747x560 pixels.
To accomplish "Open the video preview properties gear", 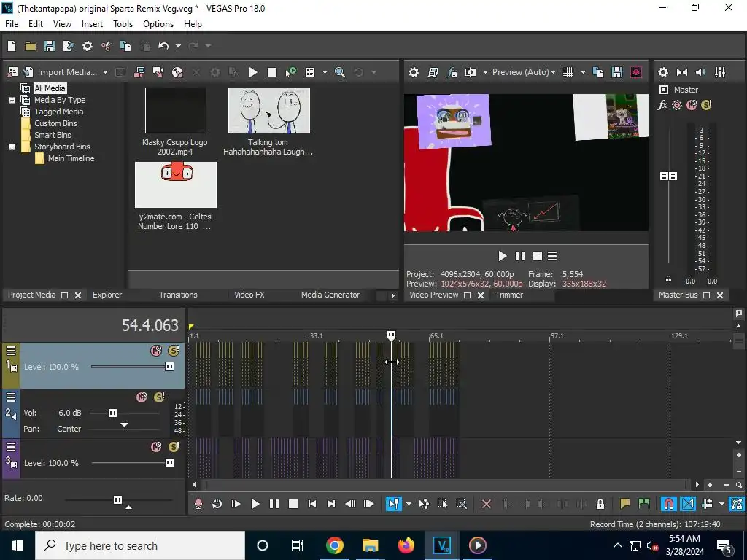I will point(414,72).
